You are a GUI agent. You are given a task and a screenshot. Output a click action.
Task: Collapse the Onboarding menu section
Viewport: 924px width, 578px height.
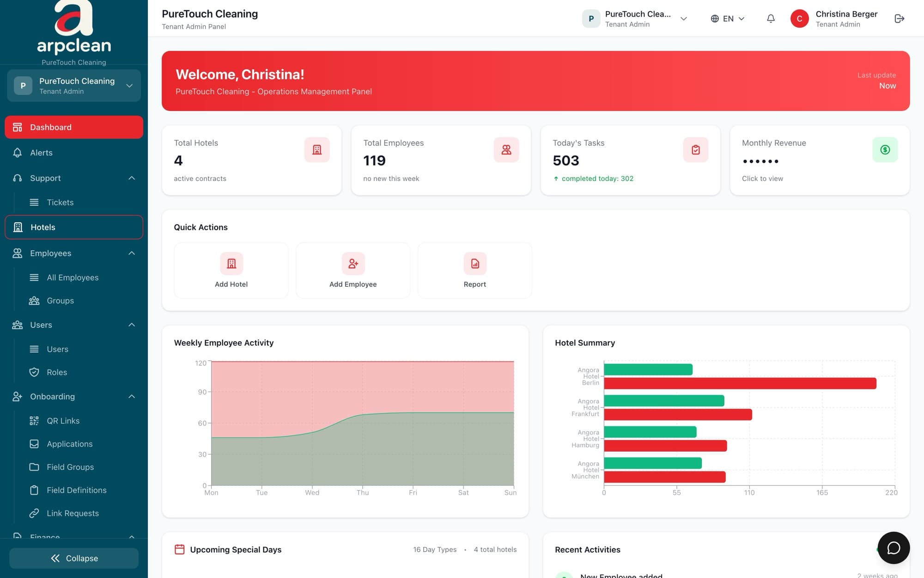click(132, 396)
